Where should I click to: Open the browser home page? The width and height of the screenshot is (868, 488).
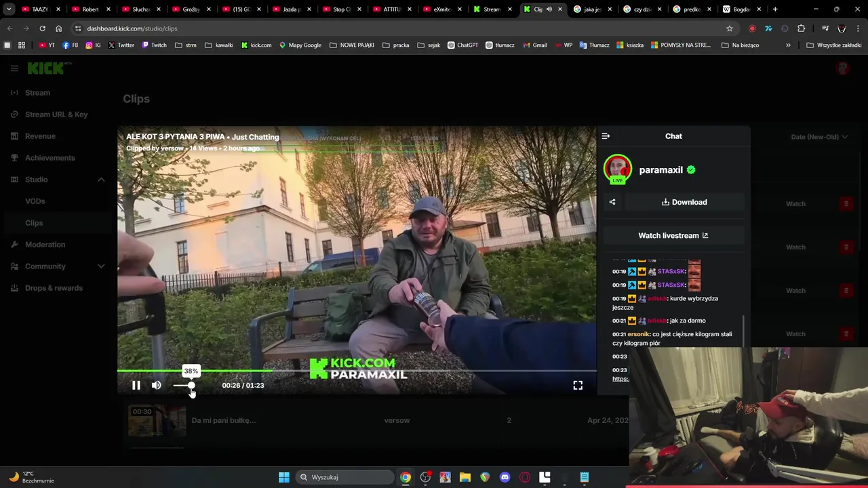58,28
